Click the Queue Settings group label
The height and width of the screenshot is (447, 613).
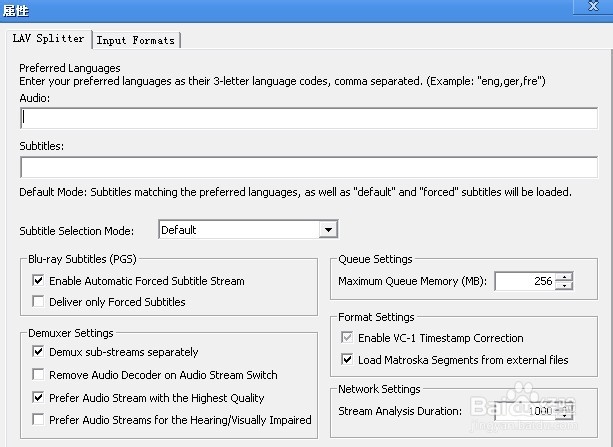375,259
